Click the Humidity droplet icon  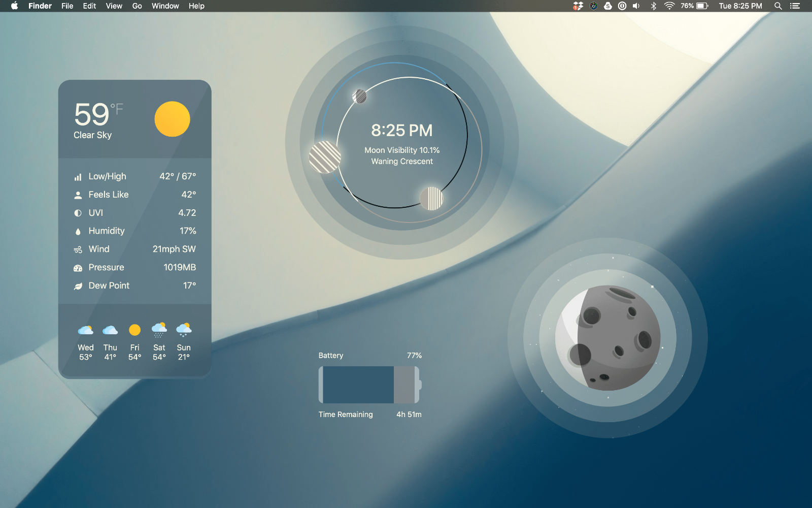point(78,232)
